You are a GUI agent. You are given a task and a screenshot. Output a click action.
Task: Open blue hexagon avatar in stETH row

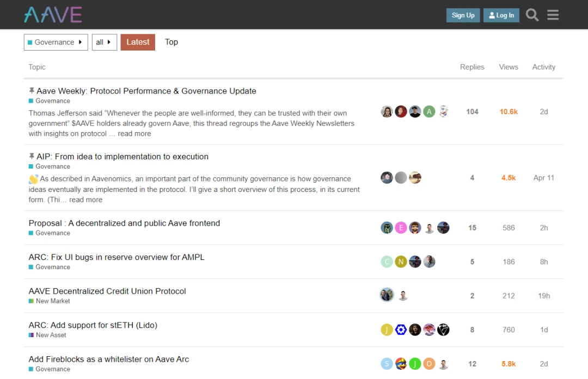(401, 330)
